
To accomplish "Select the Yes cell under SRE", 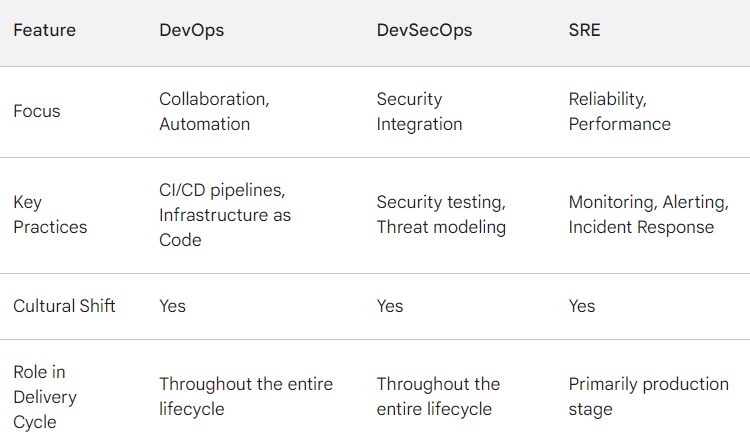I will pos(582,306).
